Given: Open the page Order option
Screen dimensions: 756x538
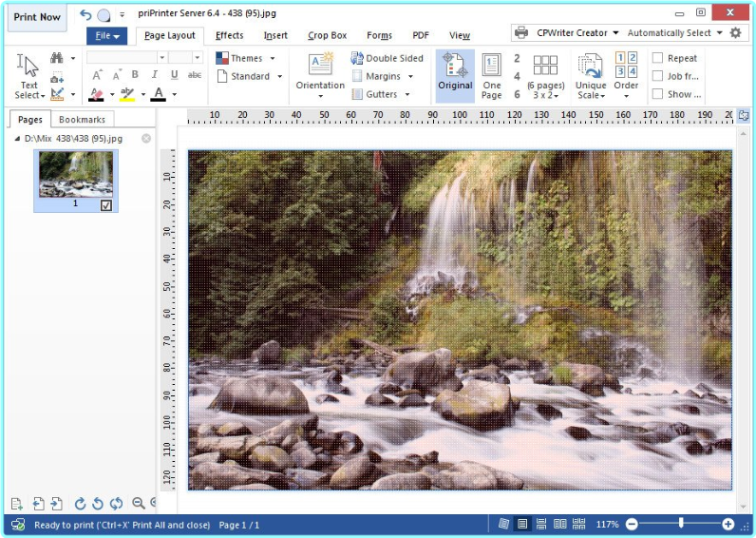Looking at the screenshot, I should pyautogui.click(x=626, y=76).
